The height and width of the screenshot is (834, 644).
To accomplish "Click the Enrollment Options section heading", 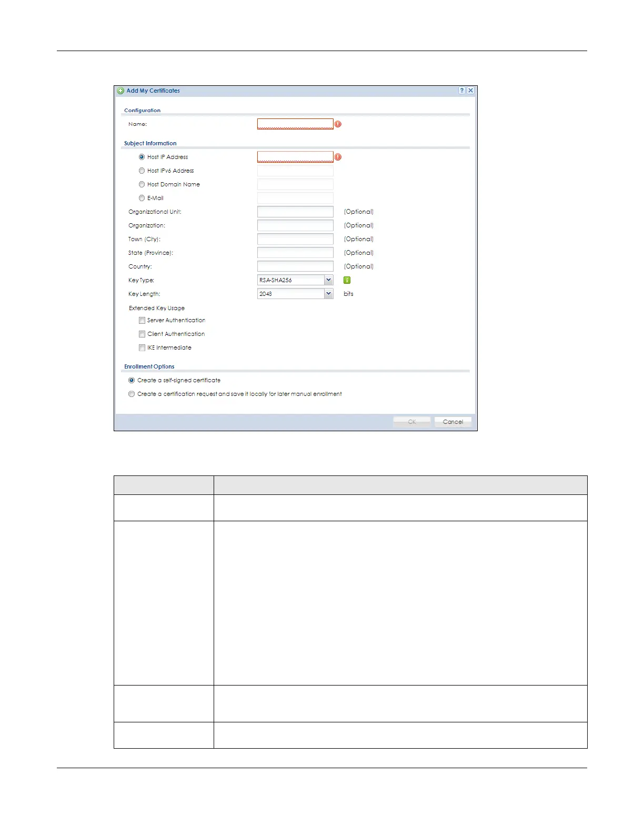I will click(149, 366).
